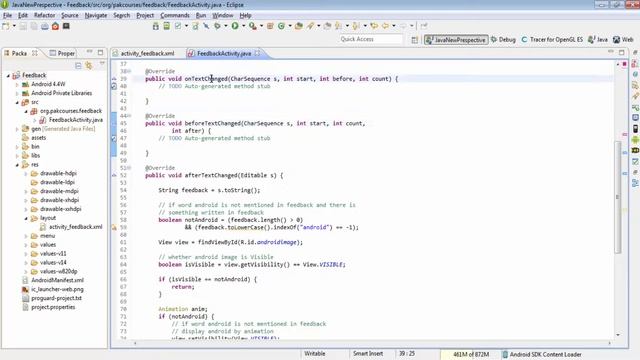Switch to activity_feedback.xml editor tab
The height and width of the screenshot is (360, 640).
(x=144, y=53)
